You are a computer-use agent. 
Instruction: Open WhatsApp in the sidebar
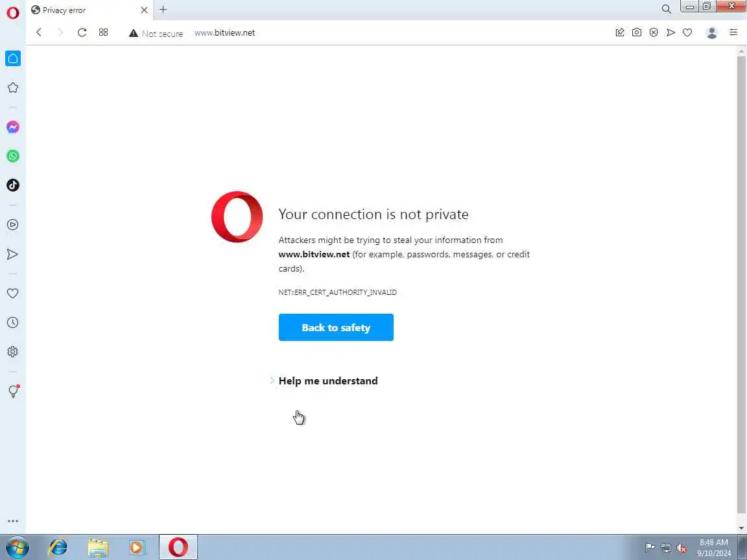coord(13,156)
